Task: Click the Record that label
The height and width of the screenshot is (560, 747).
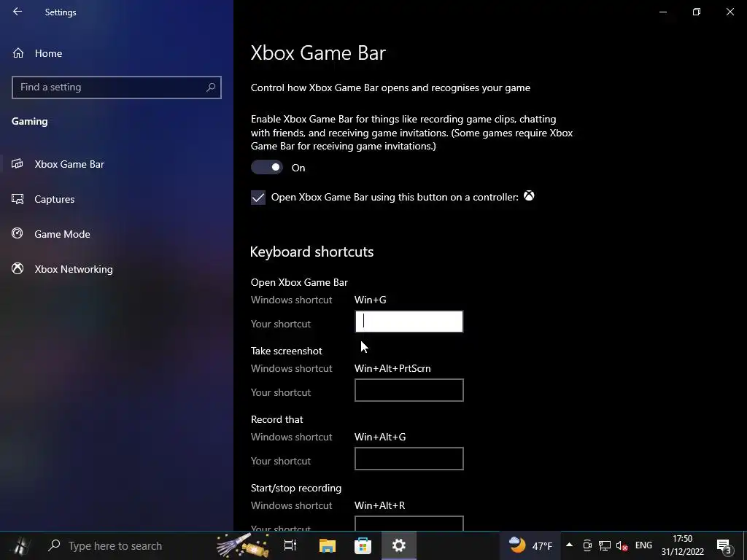Action: point(276,419)
